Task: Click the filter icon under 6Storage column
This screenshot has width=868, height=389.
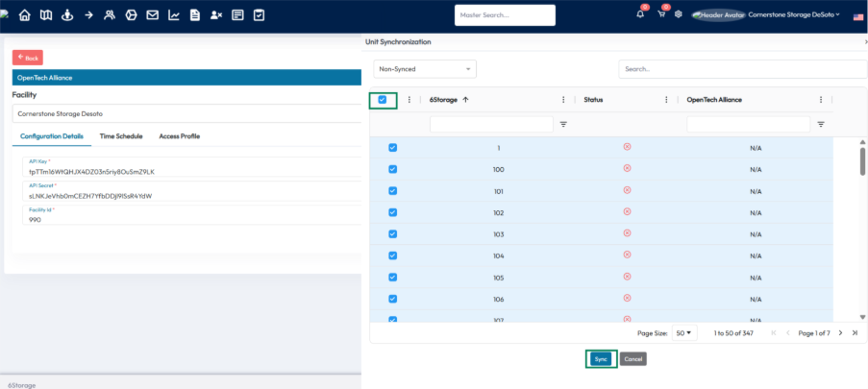Action: pyautogui.click(x=563, y=124)
